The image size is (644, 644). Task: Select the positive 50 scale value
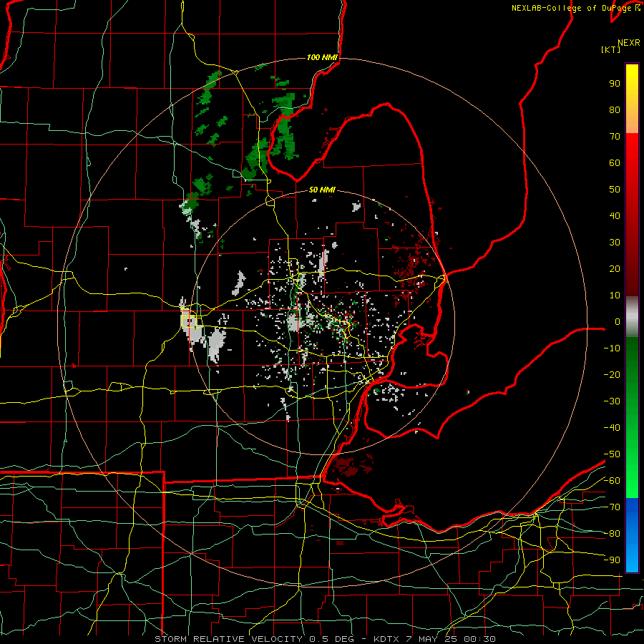pos(615,190)
